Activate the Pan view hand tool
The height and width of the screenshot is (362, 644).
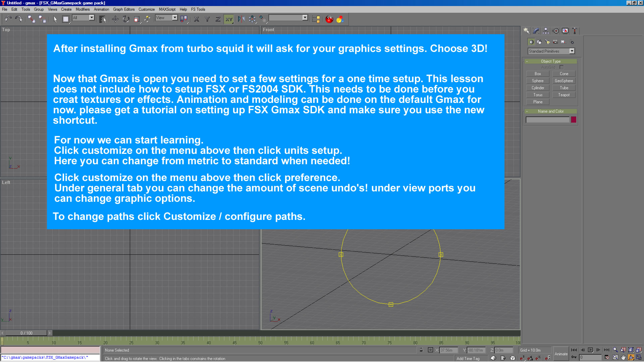click(x=623, y=358)
